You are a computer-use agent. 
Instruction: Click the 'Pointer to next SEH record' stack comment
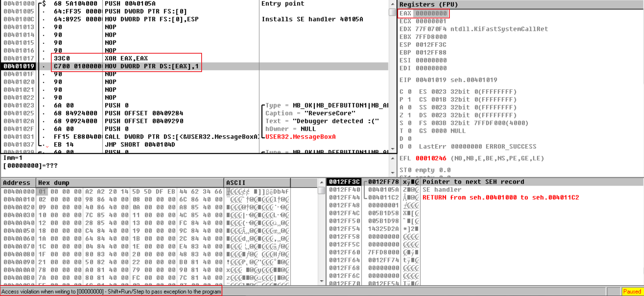click(x=473, y=182)
